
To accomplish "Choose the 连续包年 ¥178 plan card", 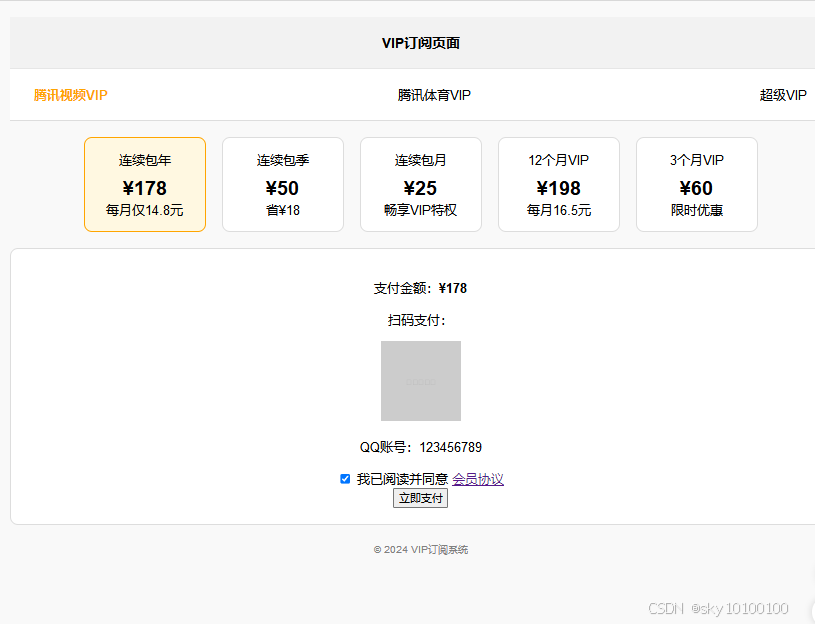I will click(x=145, y=184).
